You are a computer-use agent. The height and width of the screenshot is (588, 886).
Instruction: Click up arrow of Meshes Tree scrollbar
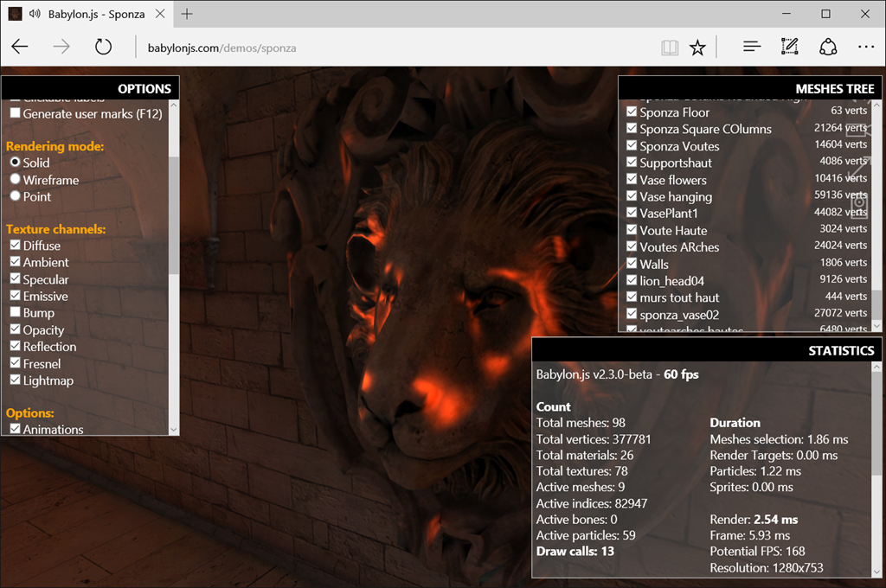pyautogui.click(x=876, y=105)
